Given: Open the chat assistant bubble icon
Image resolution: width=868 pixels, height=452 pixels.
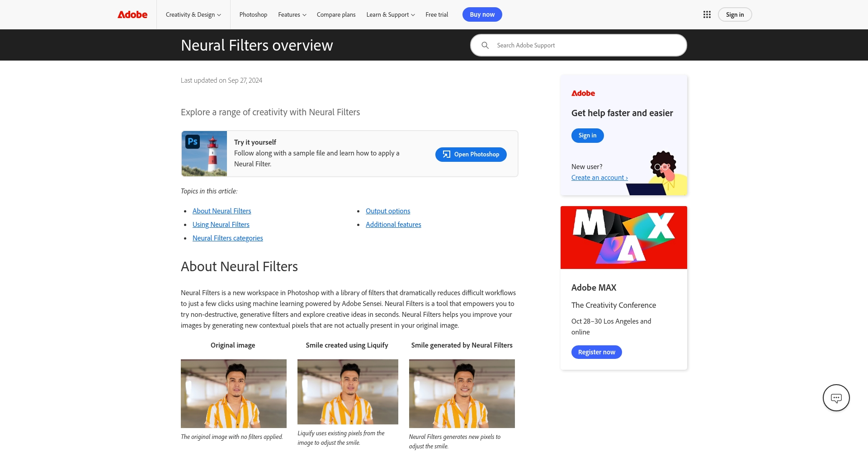Looking at the screenshot, I should 836,398.
